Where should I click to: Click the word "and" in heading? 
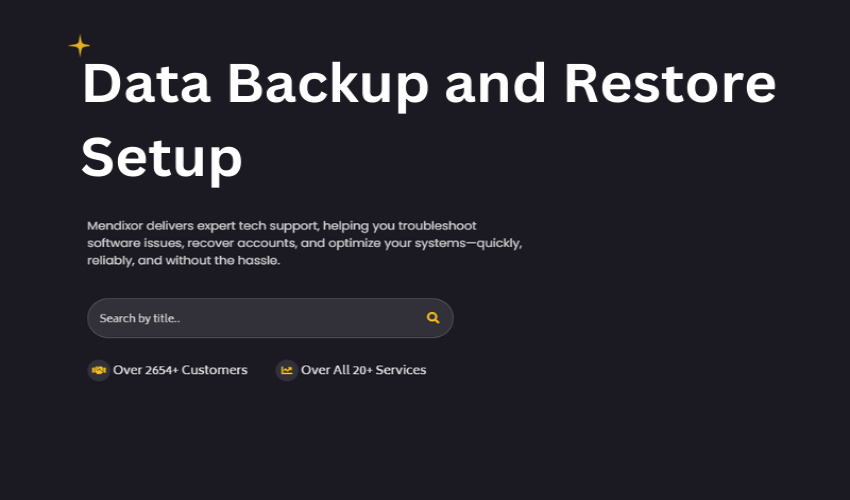coord(495,84)
